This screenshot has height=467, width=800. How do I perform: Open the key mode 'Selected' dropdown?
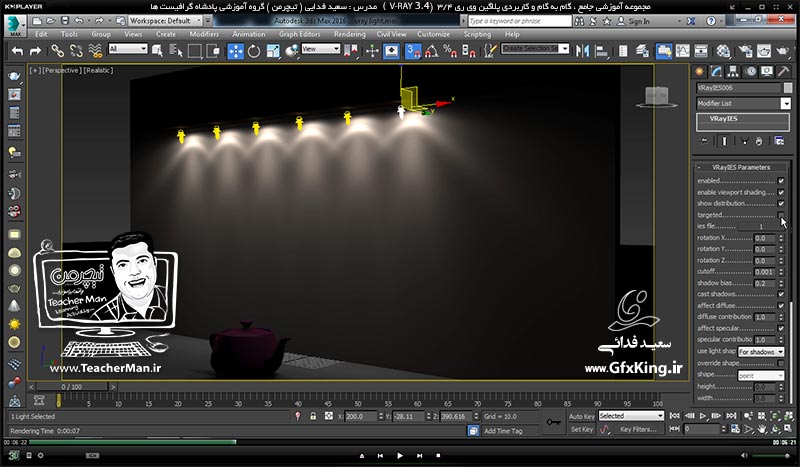tap(631, 416)
